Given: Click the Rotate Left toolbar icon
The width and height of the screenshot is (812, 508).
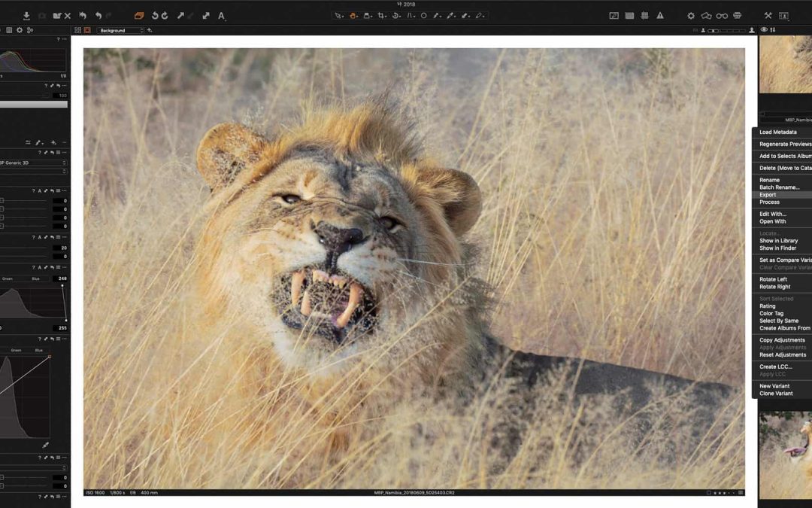Looking at the screenshot, I should coord(155,15).
